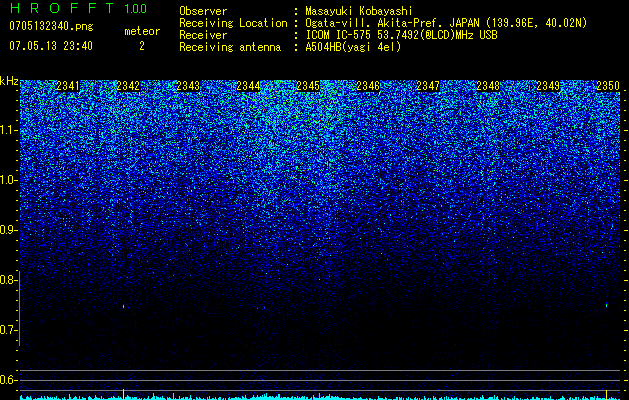The height and width of the screenshot is (400, 629).
Task: Click the ICOM IC-575 receiver frequency text
Action: click(401, 35)
